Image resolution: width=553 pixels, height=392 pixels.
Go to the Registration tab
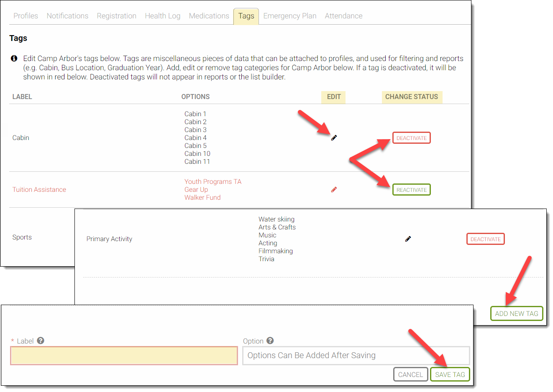[116, 16]
